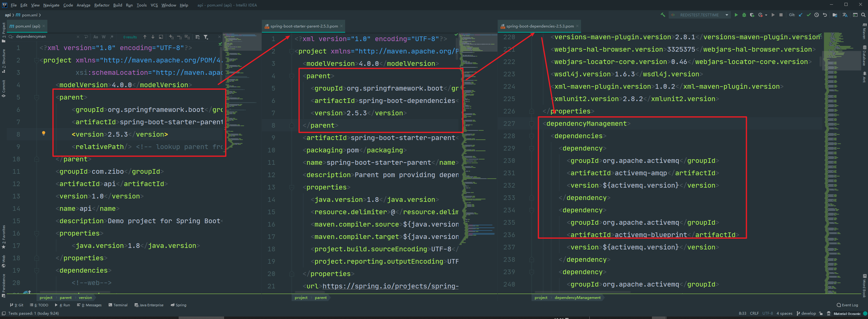The height and width of the screenshot is (319, 868).
Task: Open the Refactor menu
Action: point(102,5)
